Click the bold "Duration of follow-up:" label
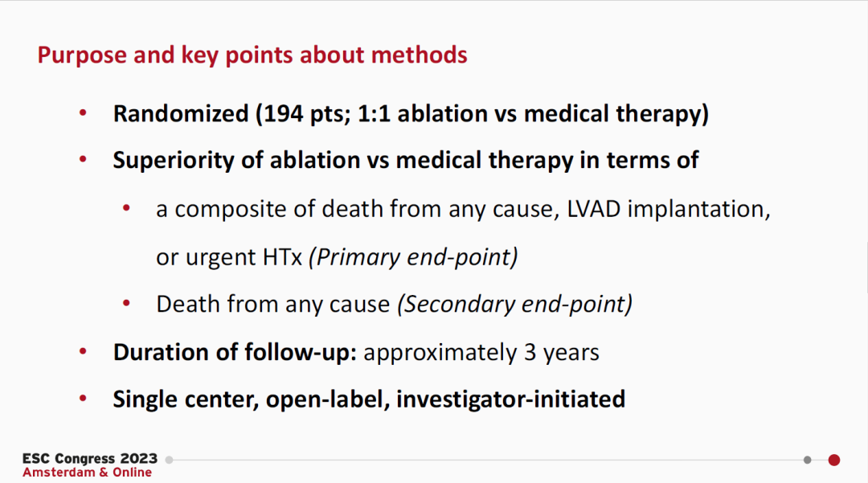The image size is (868, 483). point(235,353)
